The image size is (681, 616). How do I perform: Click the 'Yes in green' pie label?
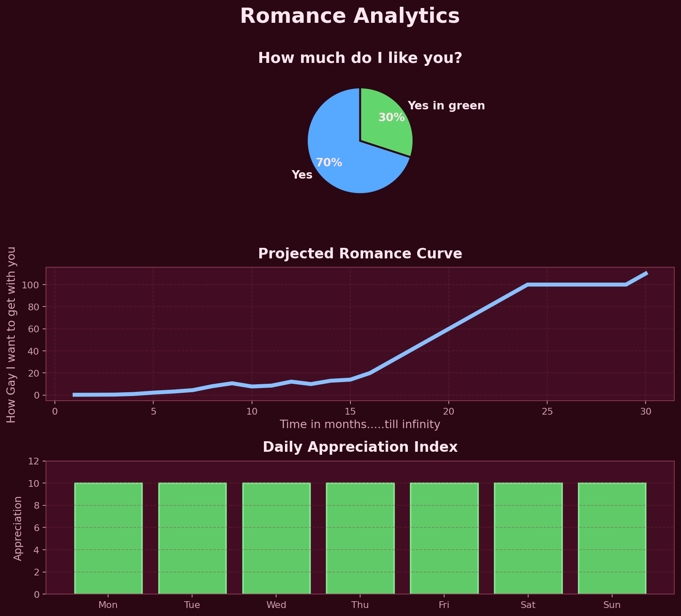446,106
